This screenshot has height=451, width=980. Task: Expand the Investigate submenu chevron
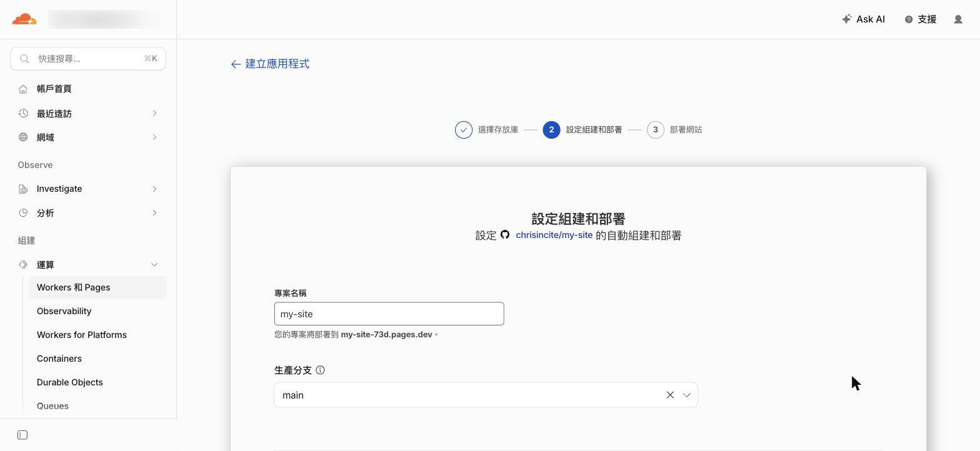tap(154, 189)
